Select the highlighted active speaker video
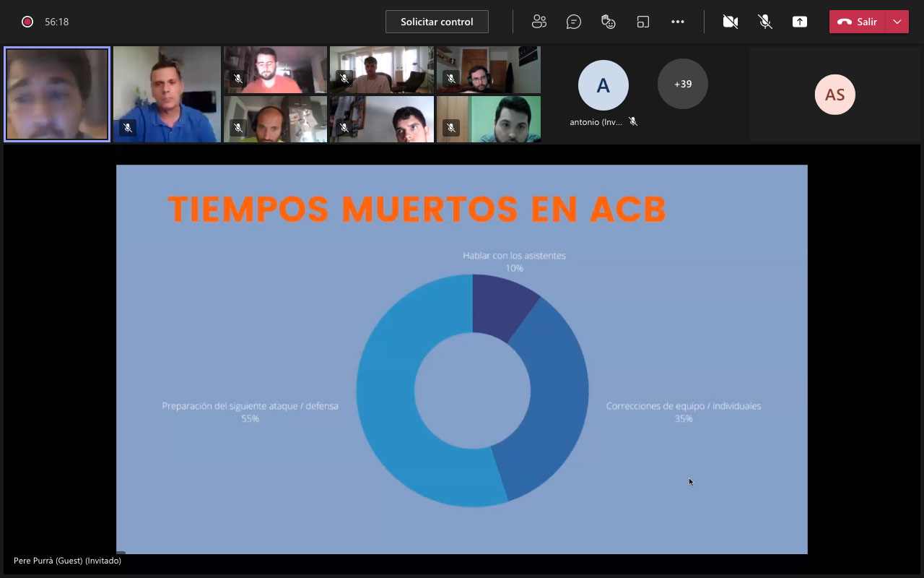 [x=57, y=94]
